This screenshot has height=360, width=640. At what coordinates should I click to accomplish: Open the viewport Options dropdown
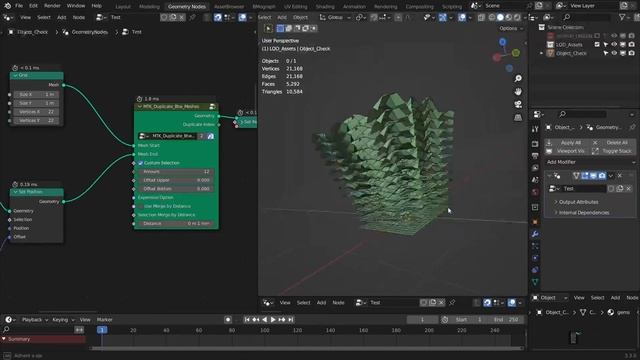tap(510, 28)
